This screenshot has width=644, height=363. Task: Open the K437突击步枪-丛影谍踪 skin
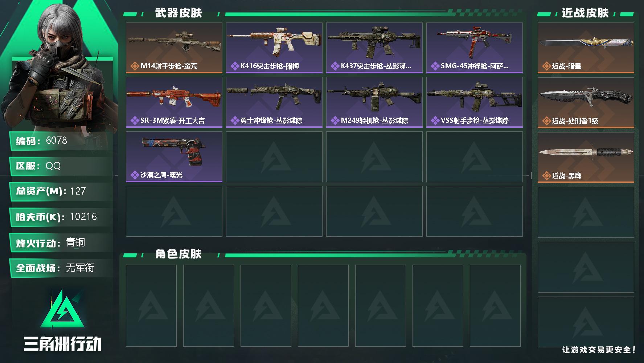tap(374, 48)
